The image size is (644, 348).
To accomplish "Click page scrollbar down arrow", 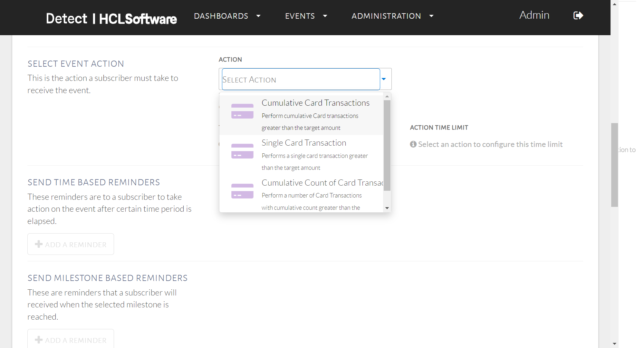I will 614,344.
